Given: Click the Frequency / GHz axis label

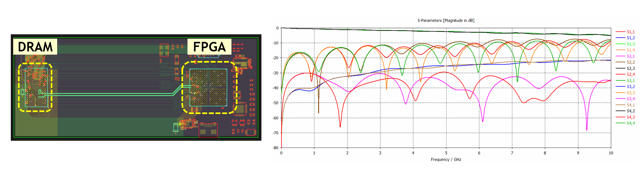Looking at the screenshot, I should (x=446, y=159).
